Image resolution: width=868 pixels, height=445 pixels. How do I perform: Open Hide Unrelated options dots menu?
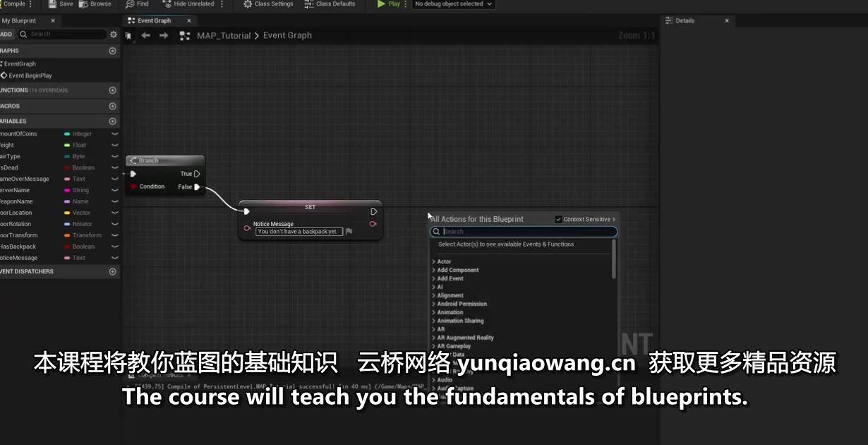[x=222, y=4]
